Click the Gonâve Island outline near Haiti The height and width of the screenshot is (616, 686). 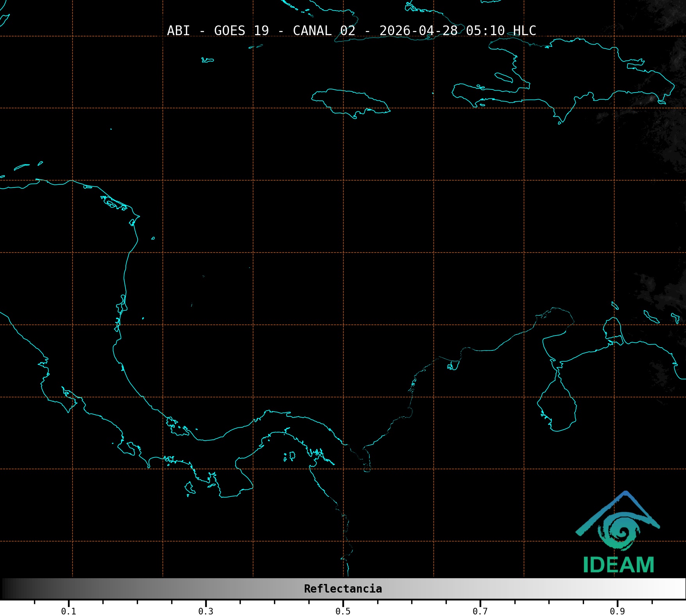click(503, 77)
